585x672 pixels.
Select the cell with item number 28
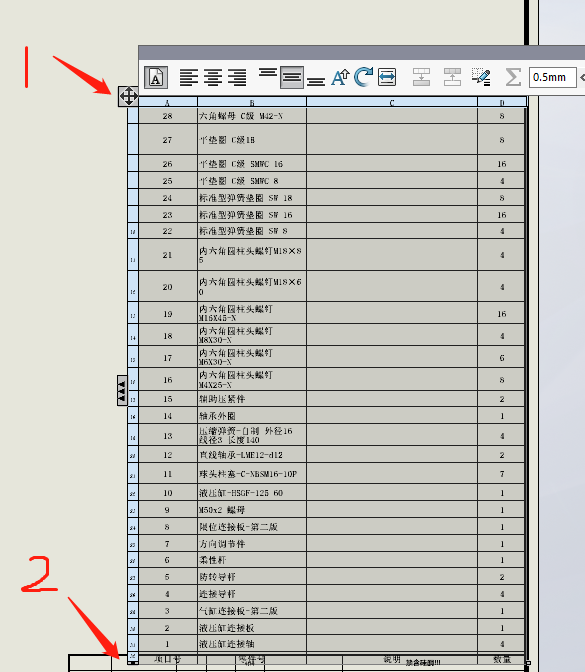168,116
